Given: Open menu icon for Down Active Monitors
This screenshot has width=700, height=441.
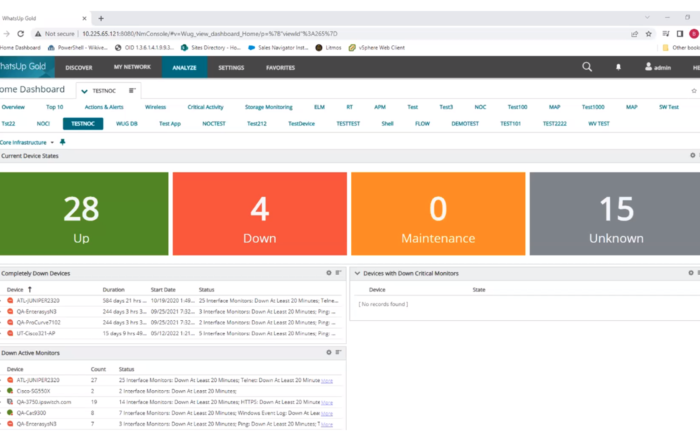Looking at the screenshot, I should coord(338,352).
